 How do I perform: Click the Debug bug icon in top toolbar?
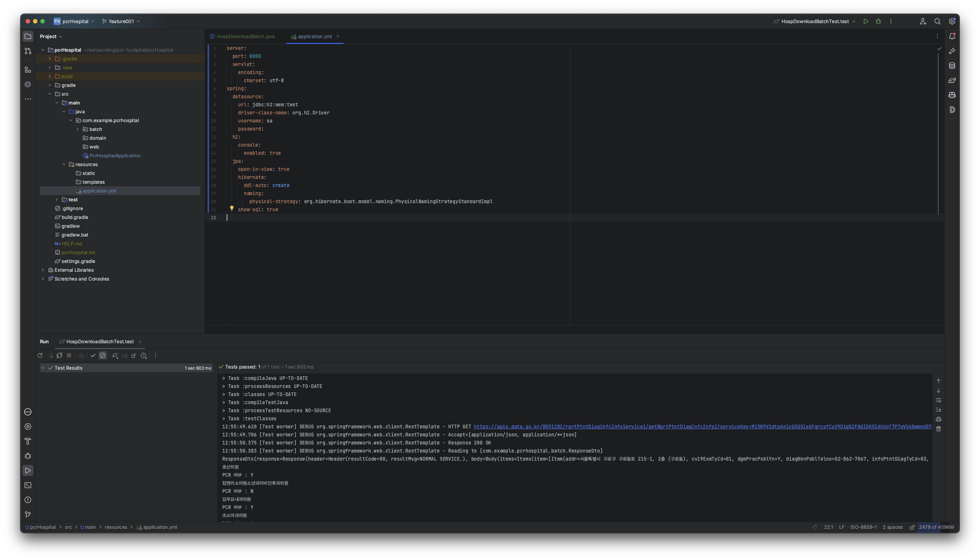878,22
